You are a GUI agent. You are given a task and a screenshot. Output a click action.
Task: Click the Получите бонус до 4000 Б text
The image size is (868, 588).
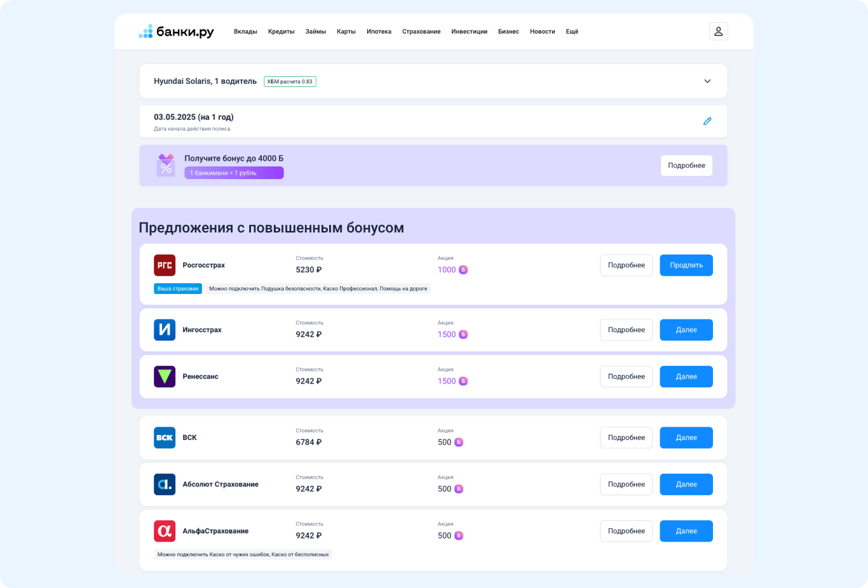coord(234,158)
